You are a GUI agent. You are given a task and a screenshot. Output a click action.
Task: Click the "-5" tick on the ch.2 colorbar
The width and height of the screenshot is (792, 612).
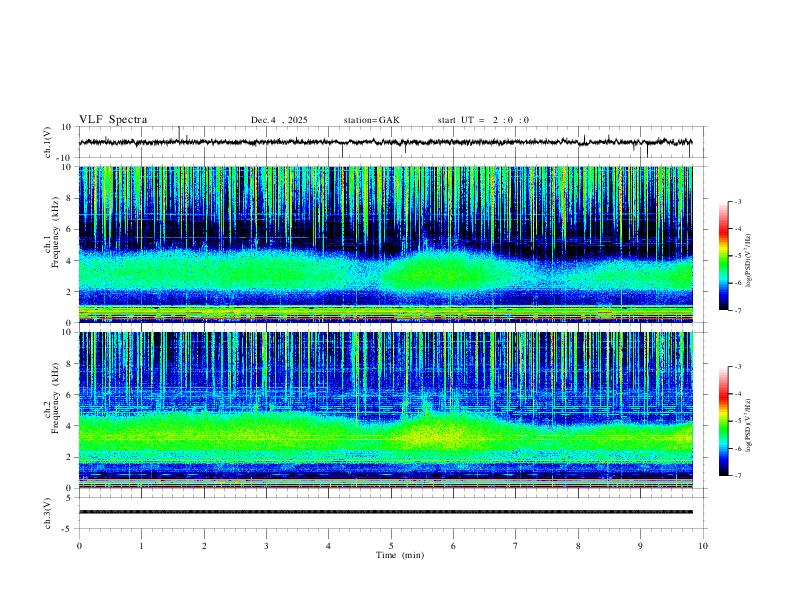738,421
